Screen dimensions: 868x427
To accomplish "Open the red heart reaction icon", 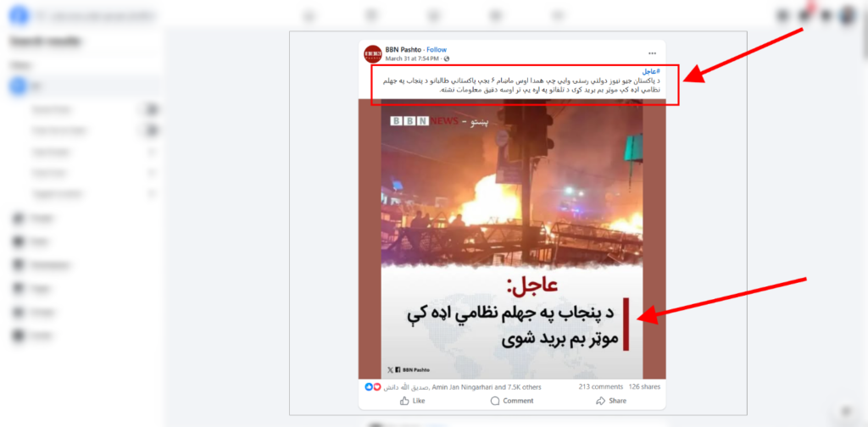I will coord(377,386).
